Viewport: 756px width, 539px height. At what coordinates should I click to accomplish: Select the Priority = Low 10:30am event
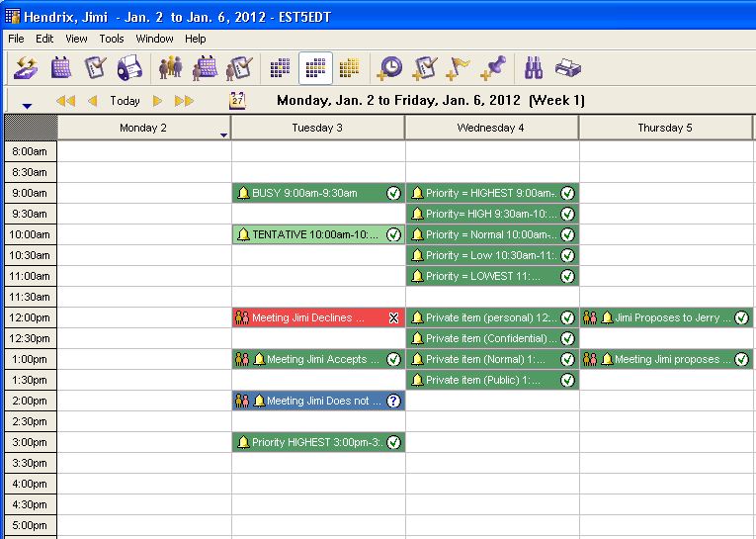point(492,255)
